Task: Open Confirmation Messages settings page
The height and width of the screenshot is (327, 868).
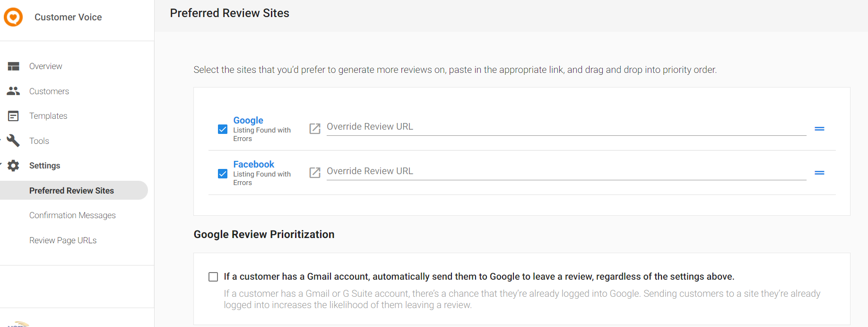Action: (72, 215)
